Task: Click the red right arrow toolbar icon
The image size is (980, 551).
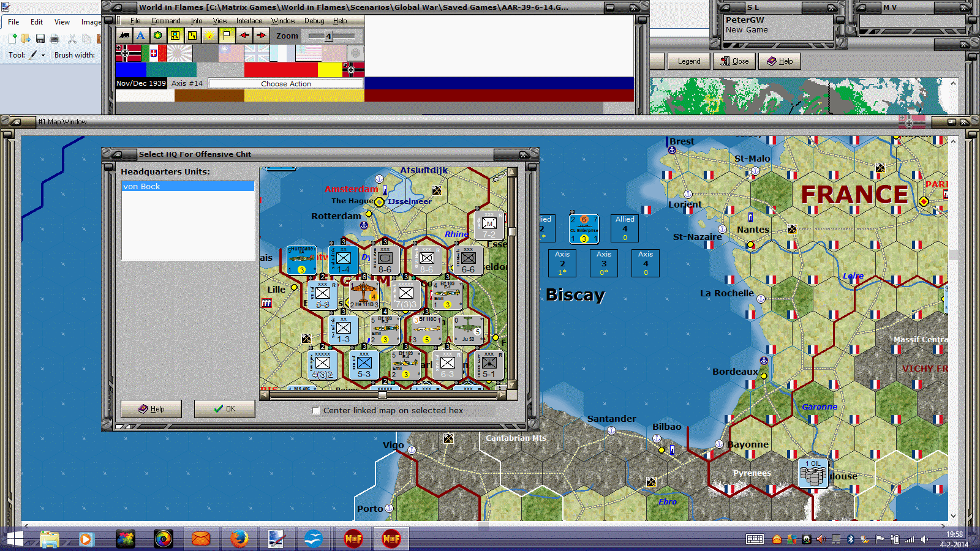Action: [261, 36]
